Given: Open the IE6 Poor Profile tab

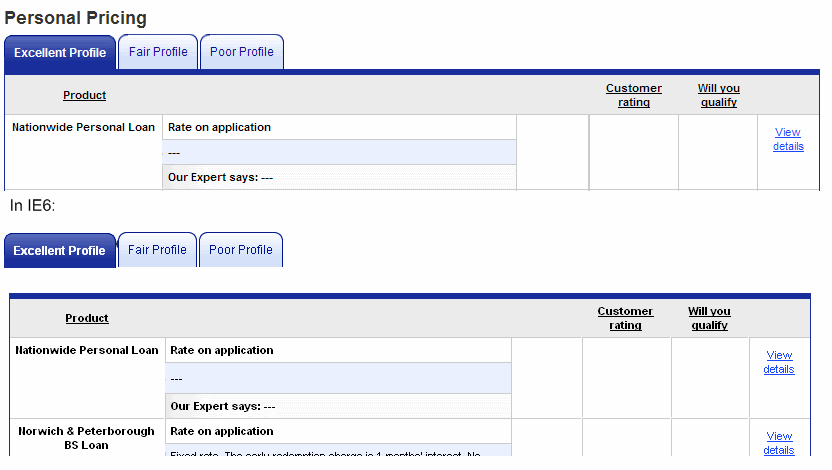Looking at the screenshot, I should pyautogui.click(x=241, y=250).
